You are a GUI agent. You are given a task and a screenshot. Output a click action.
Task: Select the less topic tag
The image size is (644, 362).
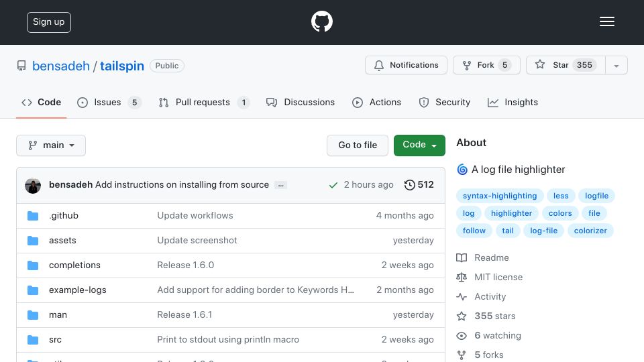tap(561, 196)
